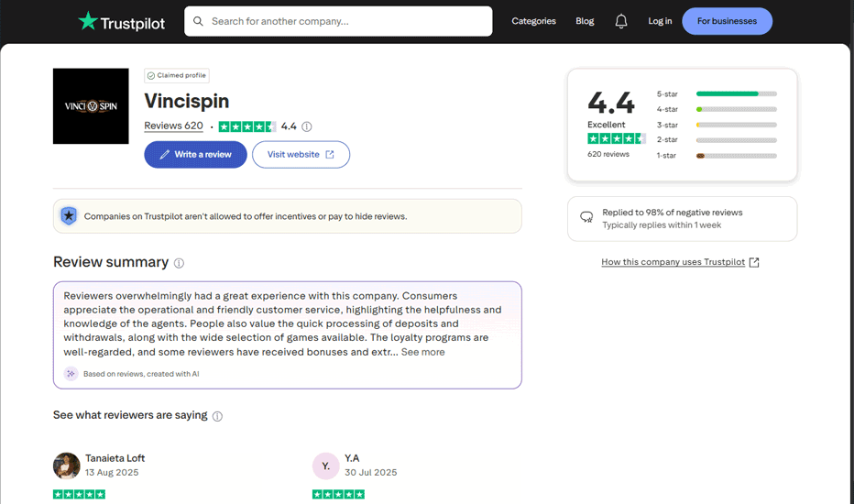Open info icon beside See what reviewers are saying
This screenshot has width=854, height=504.
pos(217,416)
